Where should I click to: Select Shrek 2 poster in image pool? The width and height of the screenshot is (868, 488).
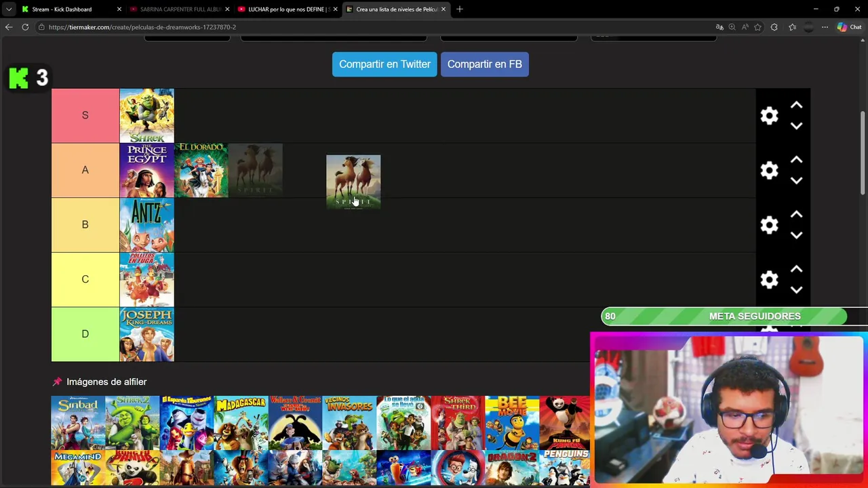coord(132,423)
